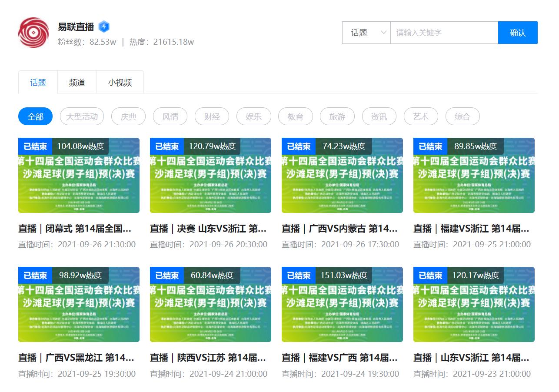The height and width of the screenshot is (392, 559).
Task: Click the 确认 search button
Action: (518, 33)
